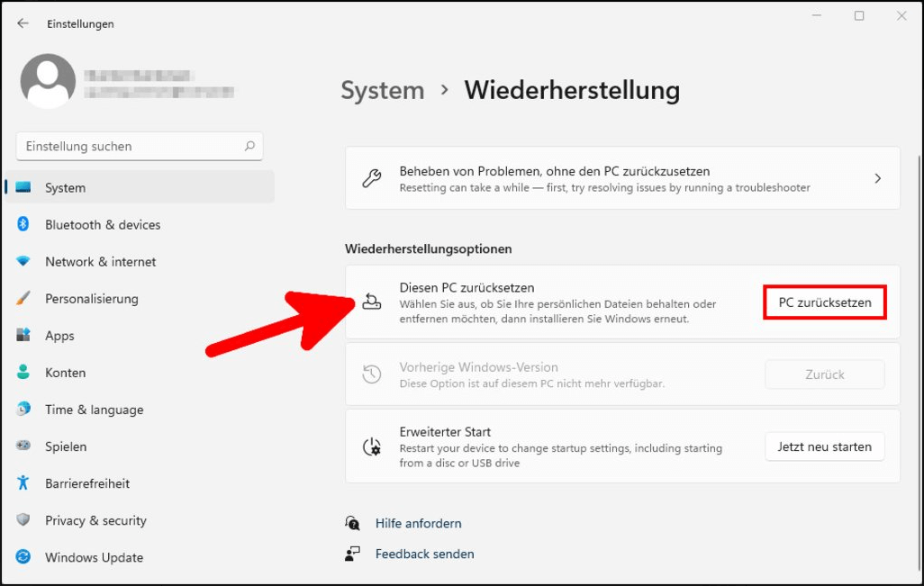Click System in the breadcrumb header
The height and width of the screenshot is (586, 924).
[383, 91]
